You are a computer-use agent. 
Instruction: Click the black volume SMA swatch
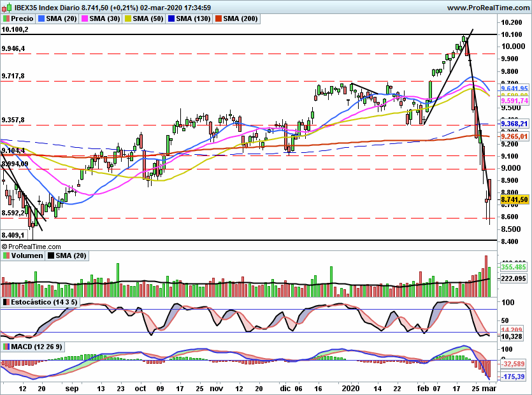click(51, 255)
